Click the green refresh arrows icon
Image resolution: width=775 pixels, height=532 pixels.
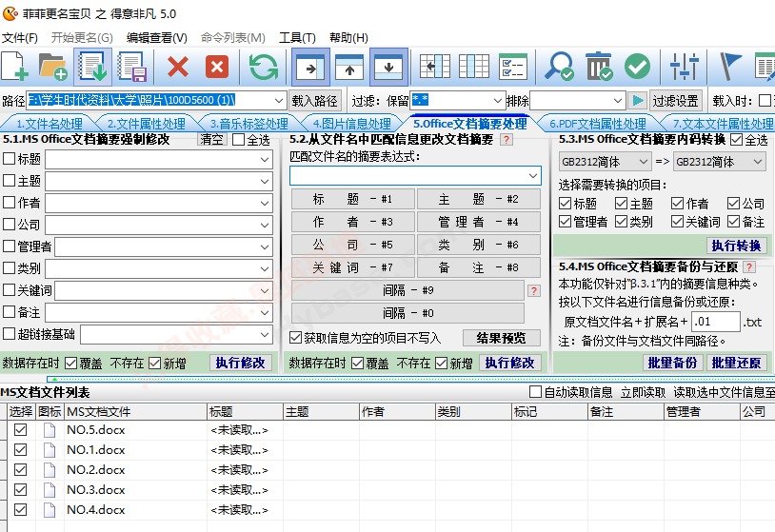tap(264, 67)
